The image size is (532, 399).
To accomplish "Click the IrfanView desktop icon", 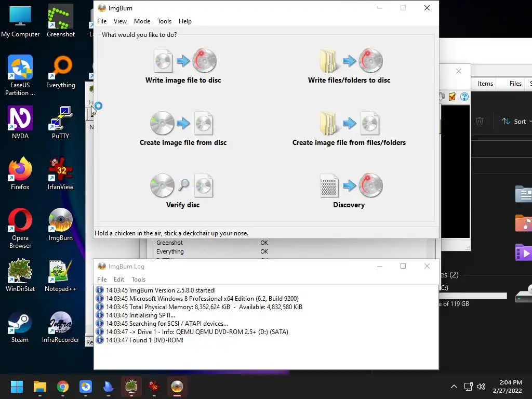I will 60,174.
